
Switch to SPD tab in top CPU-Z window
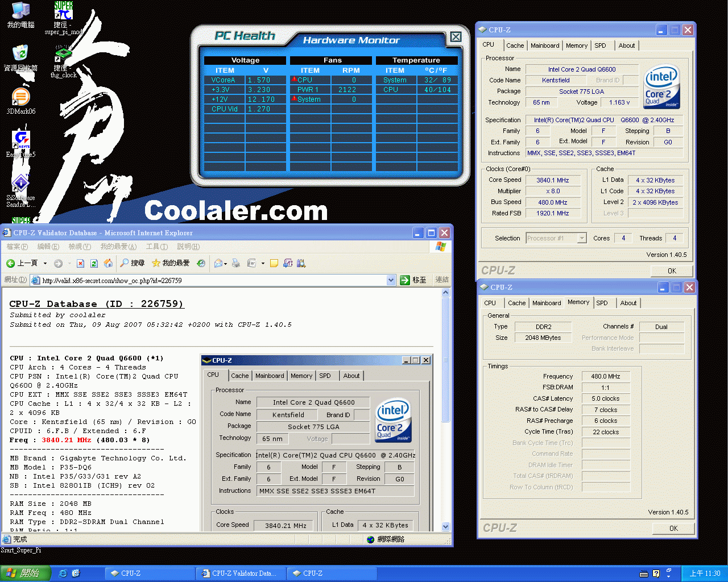pos(601,45)
